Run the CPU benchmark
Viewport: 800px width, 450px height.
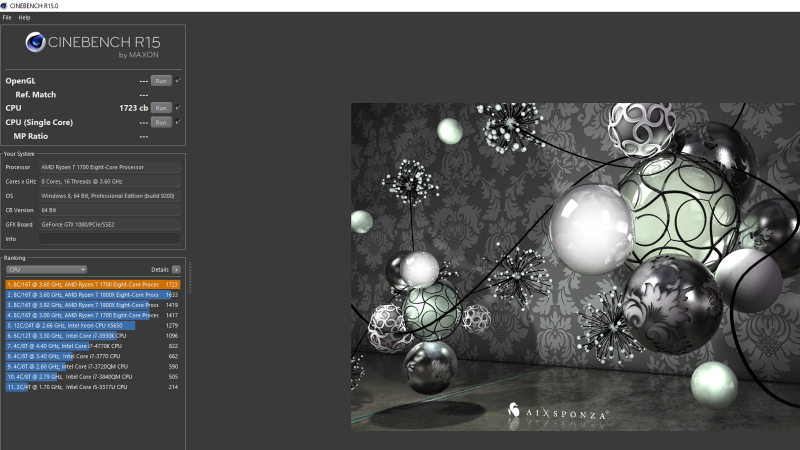click(x=161, y=108)
